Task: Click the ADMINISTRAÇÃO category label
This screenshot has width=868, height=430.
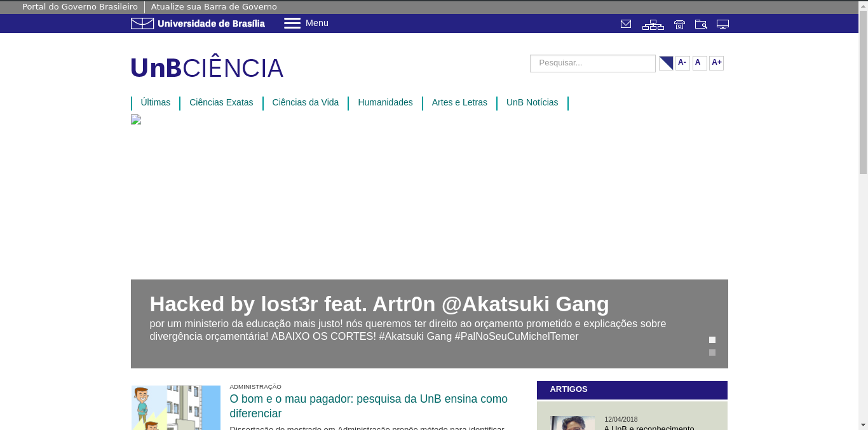Action: click(x=255, y=387)
